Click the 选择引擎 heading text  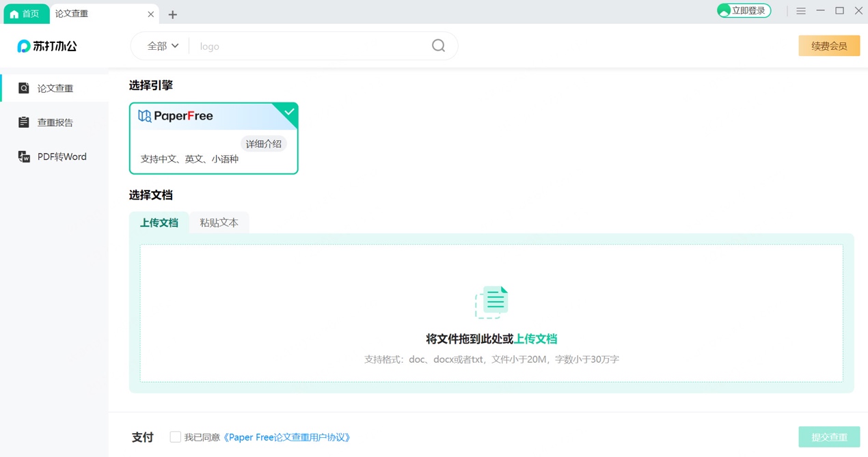pyautogui.click(x=151, y=85)
